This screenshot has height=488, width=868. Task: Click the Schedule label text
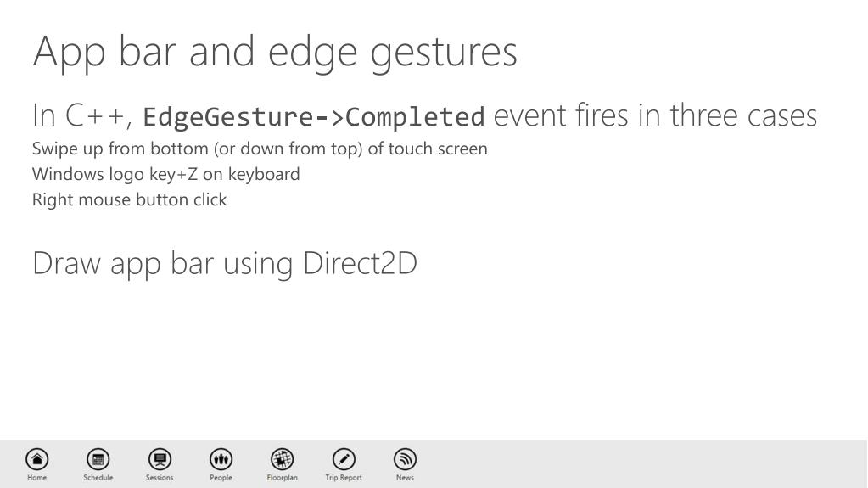pos(98,478)
